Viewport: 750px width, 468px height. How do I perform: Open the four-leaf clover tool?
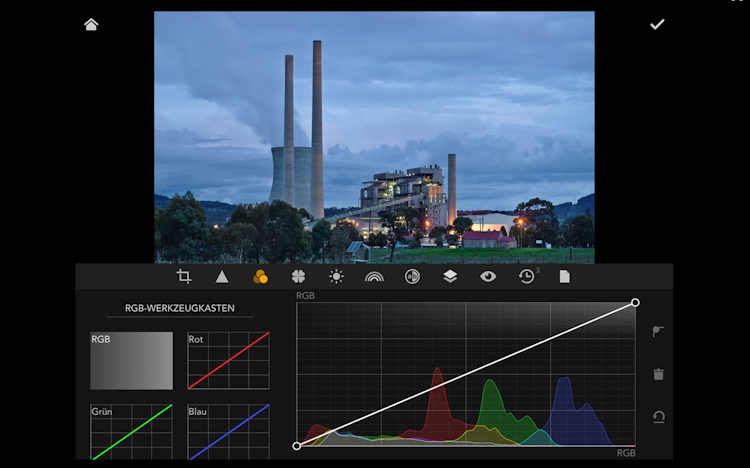tap(298, 277)
